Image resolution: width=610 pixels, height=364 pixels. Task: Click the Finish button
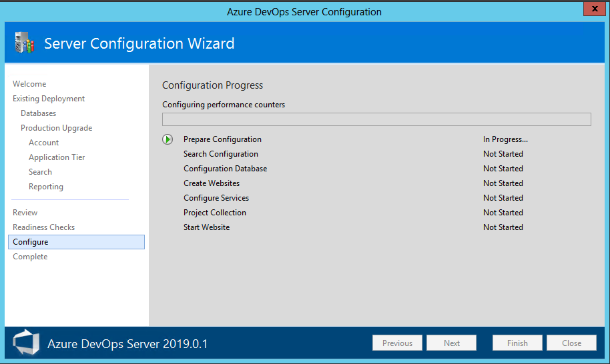(x=517, y=343)
